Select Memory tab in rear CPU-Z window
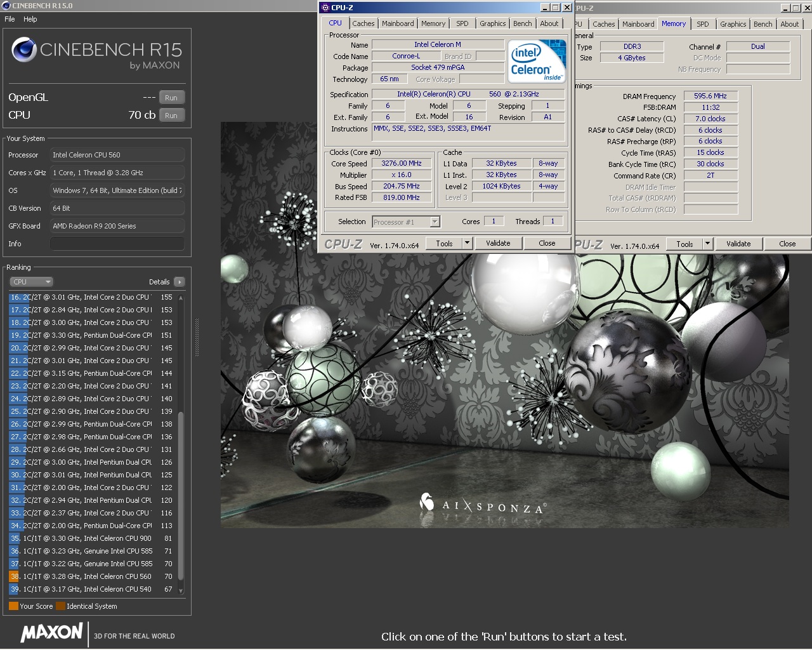812x650 pixels. [674, 23]
